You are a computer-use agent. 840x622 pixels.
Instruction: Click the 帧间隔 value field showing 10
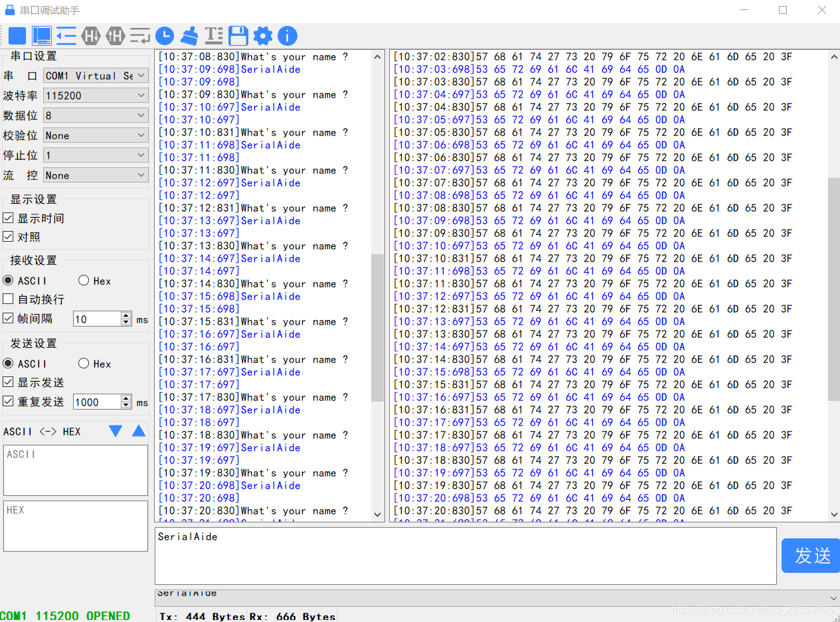tap(97, 319)
